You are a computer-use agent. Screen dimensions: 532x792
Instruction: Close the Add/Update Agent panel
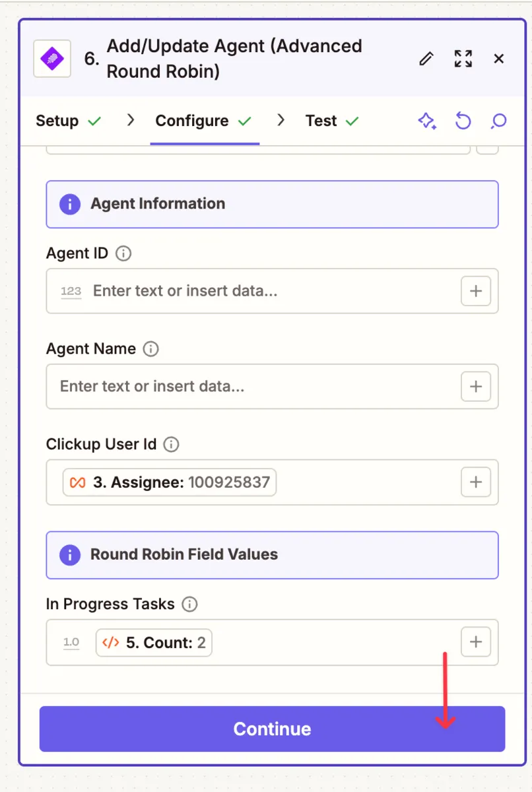499,59
